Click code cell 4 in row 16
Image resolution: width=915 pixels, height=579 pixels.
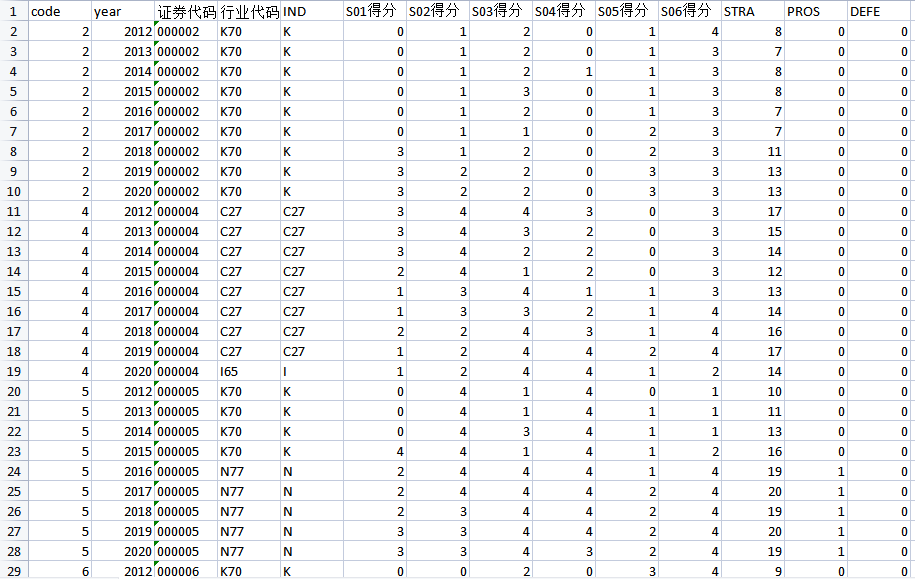pyautogui.click(x=60, y=311)
